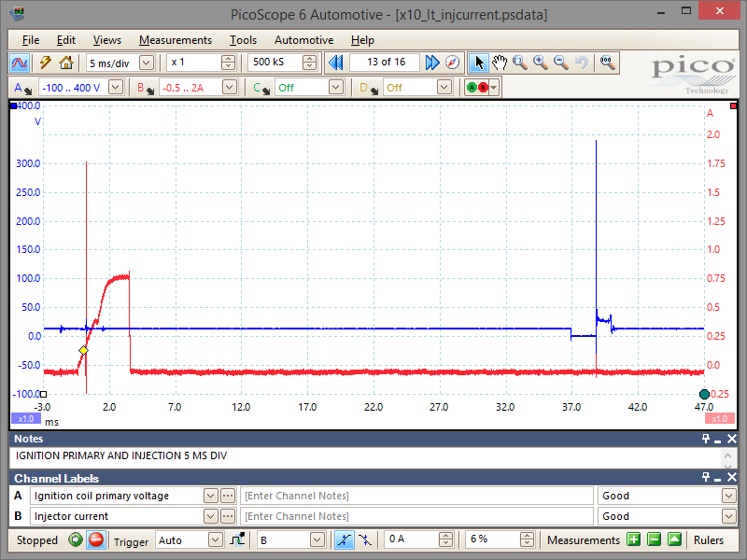Edit Channel A channel notes field
Image resolution: width=747 pixels, height=560 pixels.
click(x=416, y=496)
